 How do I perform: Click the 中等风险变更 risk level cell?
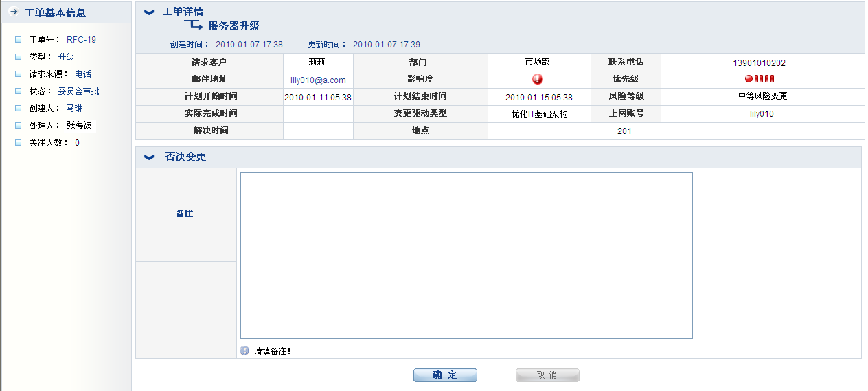[x=762, y=96]
